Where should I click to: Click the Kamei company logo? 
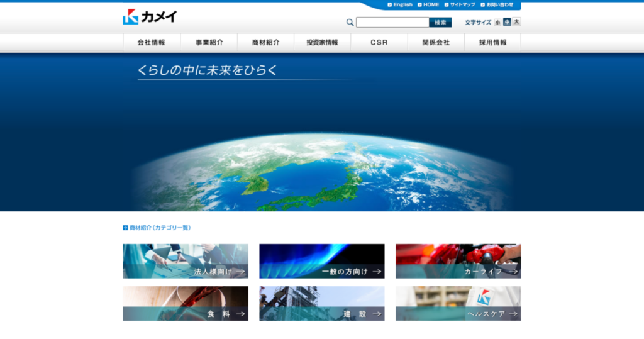(x=150, y=17)
